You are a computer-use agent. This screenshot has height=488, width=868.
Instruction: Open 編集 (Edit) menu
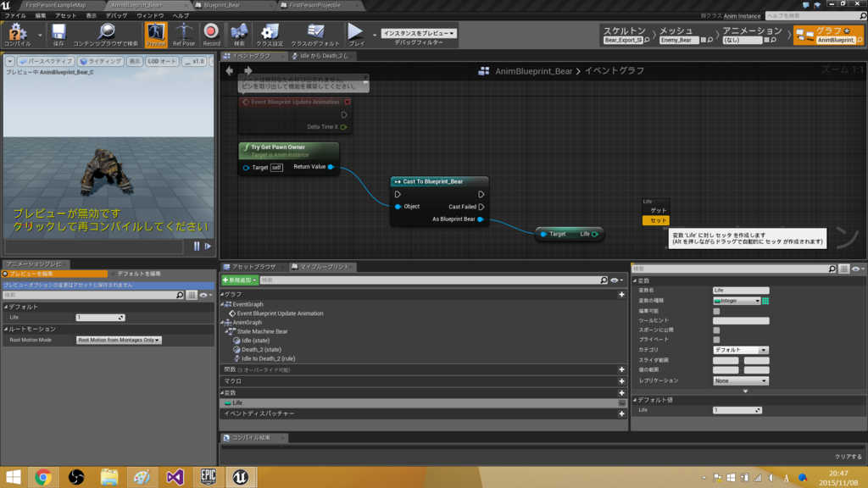coord(41,15)
